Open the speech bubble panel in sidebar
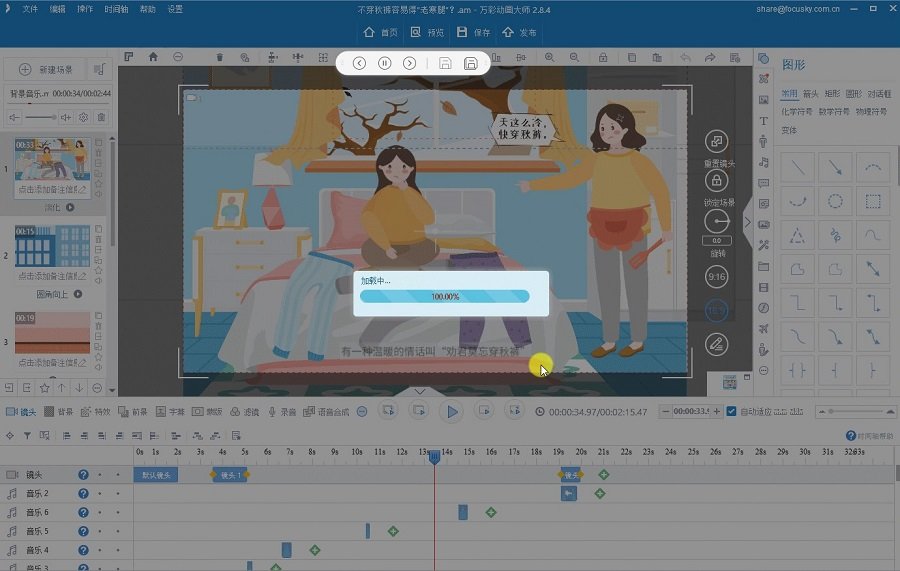This screenshot has height=571, width=900. (x=763, y=184)
